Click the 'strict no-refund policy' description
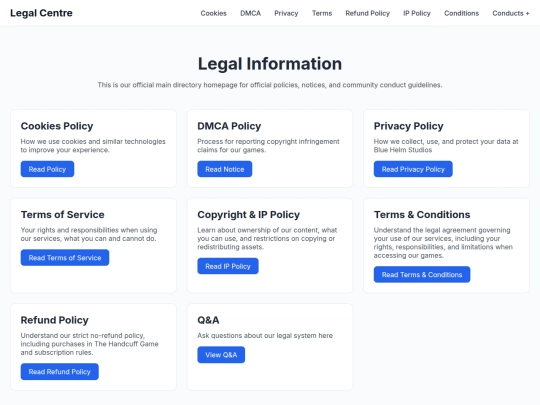Screen dimensions: 540x405 coord(90,344)
